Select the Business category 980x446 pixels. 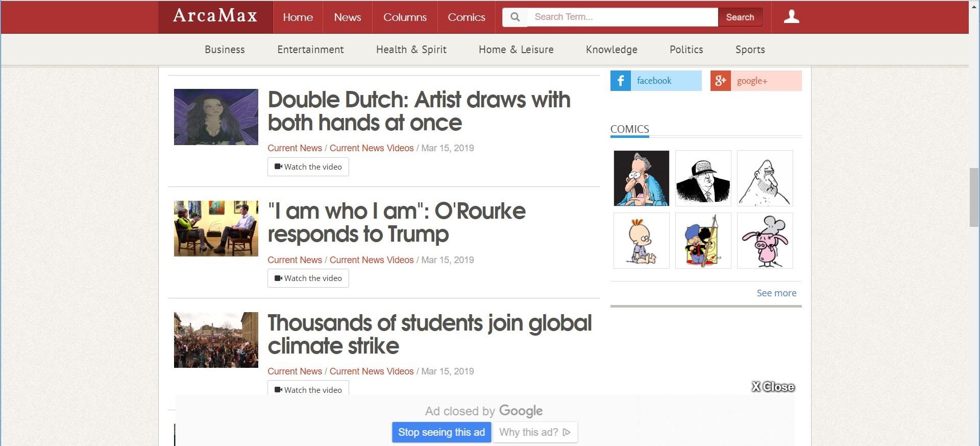[225, 50]
